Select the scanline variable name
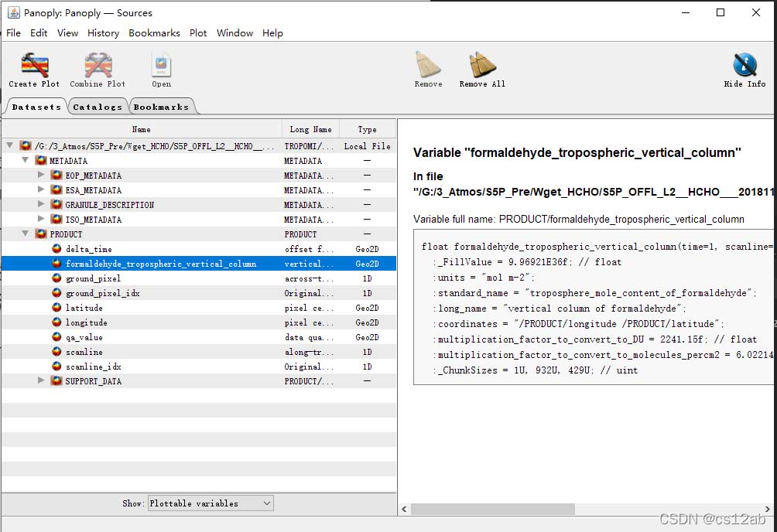 click(x=84, y=352)
